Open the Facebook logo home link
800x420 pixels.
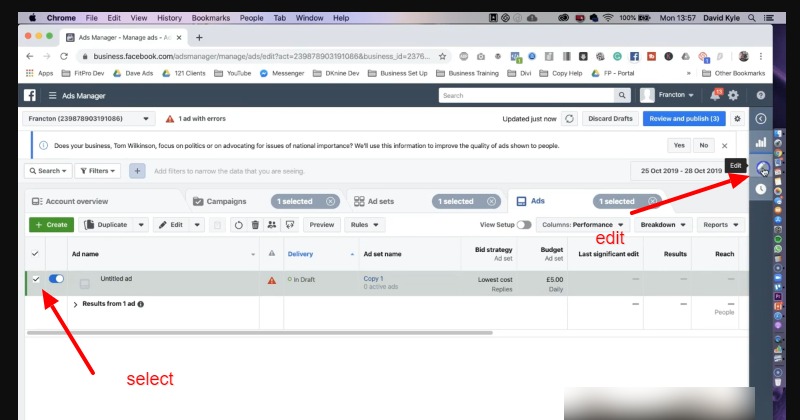(x=30, y=95)
